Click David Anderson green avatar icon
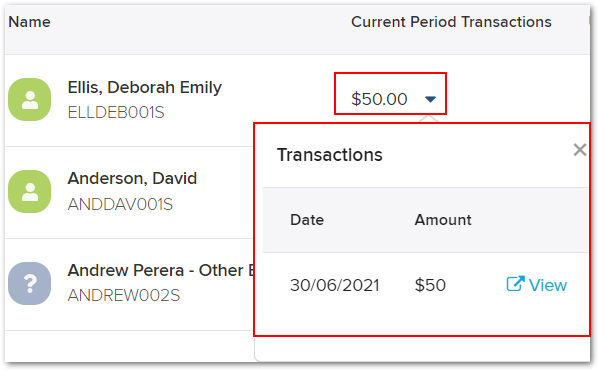 (x=29, y=191)
